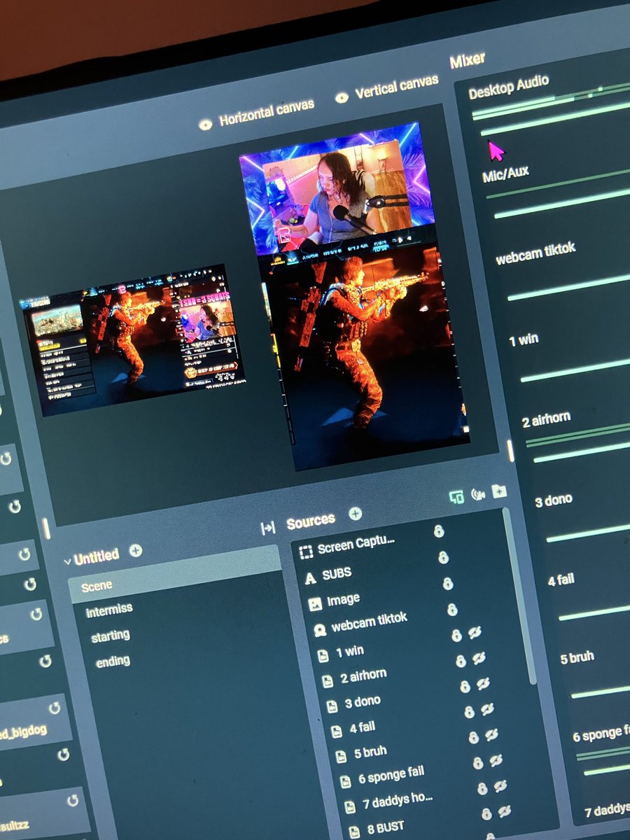The height and width of the screenshot is (840, 630).
Task: Show the hidden 2 airhorn source
Action: [479, 658]
